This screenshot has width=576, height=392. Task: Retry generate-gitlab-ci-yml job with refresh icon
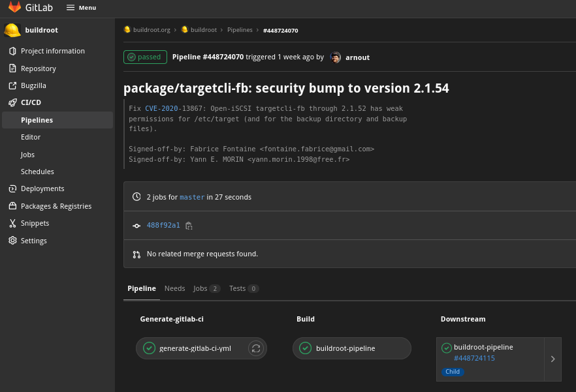click(256, 348)
